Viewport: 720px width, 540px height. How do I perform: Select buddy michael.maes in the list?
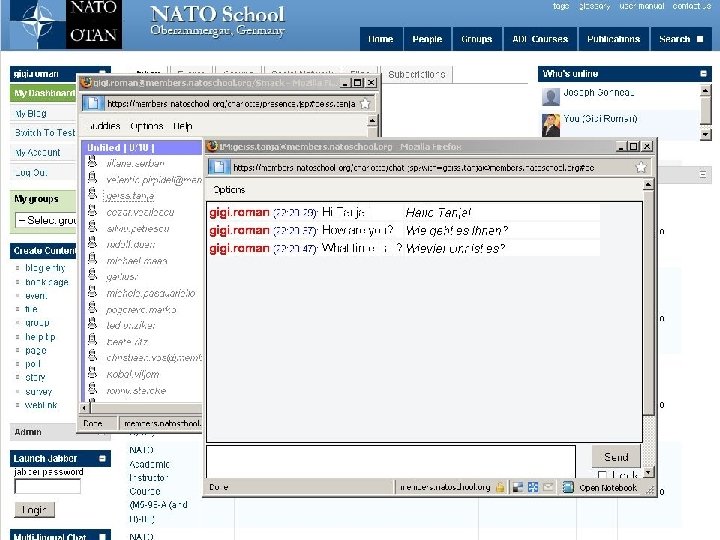(x=137, y=261)
